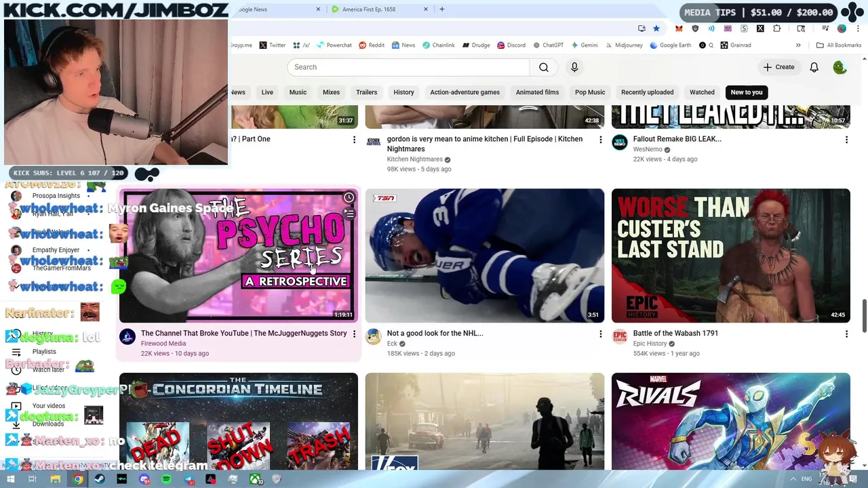Open more options for McJuggerNuggets Story video
Screen dimensions: 868x488
354,334
